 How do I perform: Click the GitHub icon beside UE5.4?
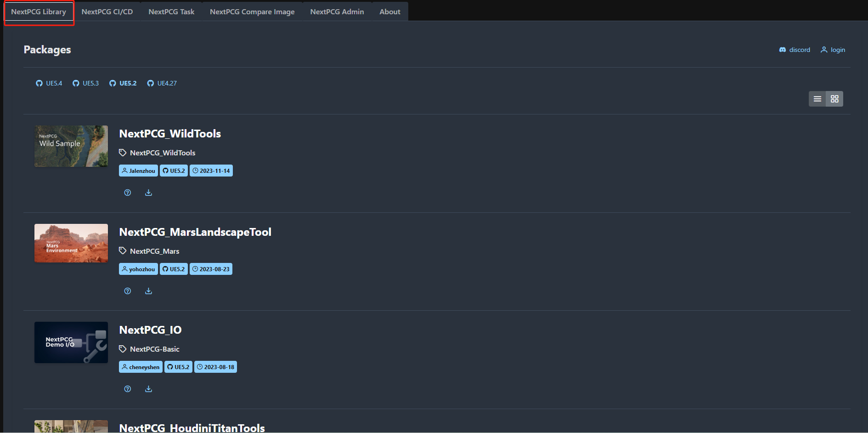point(39,83)
